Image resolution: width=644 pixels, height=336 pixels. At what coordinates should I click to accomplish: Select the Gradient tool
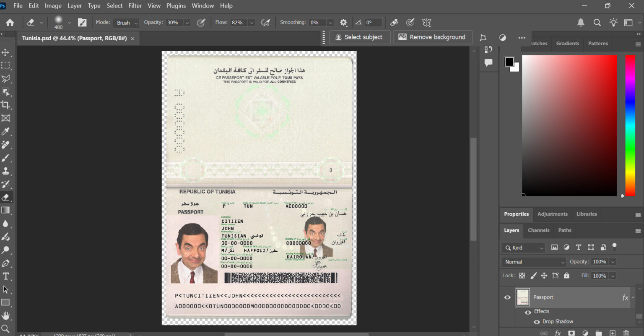[5, 210]
